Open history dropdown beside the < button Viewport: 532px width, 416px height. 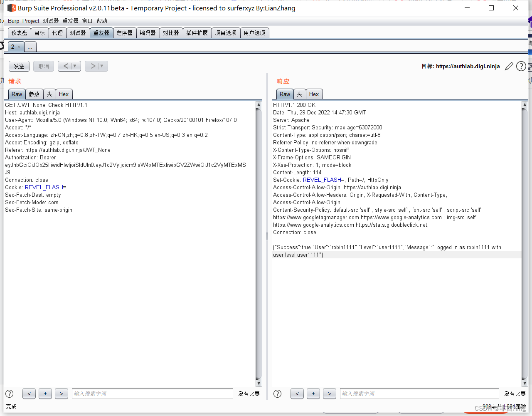[75, 66]
